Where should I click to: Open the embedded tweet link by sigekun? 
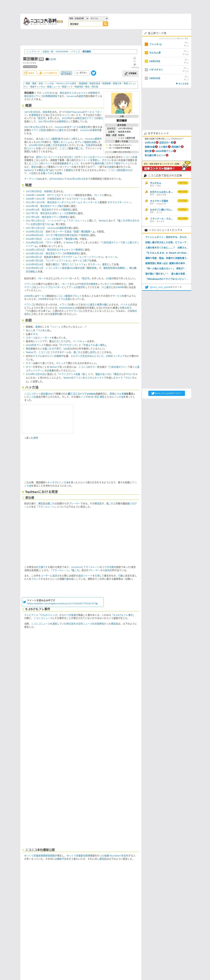(62, 603)
